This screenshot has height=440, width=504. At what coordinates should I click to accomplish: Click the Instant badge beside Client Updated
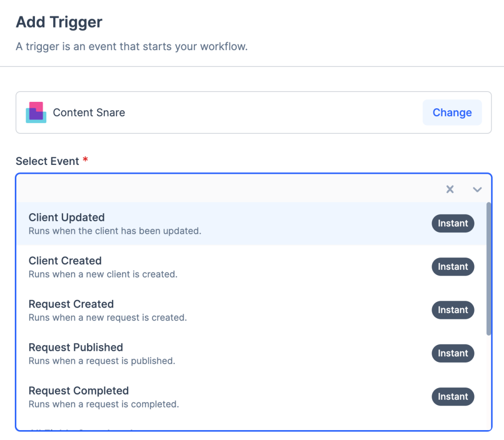point(453,223)
